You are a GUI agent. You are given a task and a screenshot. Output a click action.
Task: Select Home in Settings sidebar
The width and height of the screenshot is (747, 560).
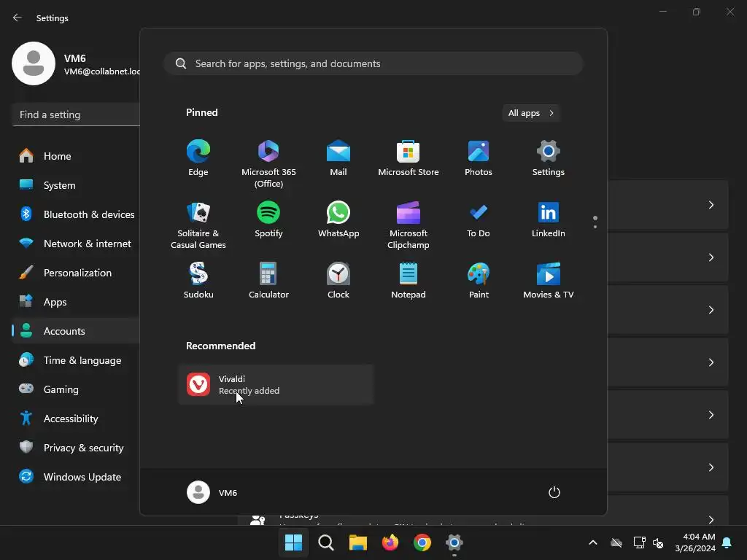click(76, 156)
